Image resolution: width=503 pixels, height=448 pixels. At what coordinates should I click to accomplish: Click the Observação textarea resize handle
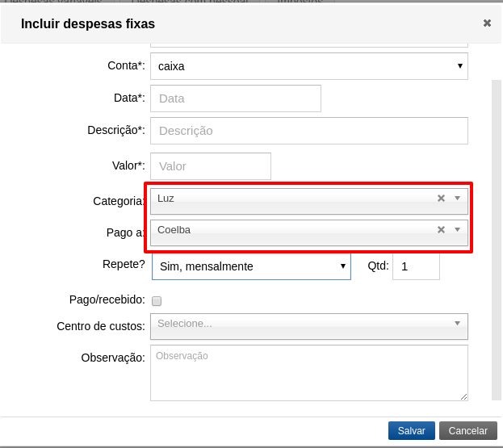pos(463,396)
